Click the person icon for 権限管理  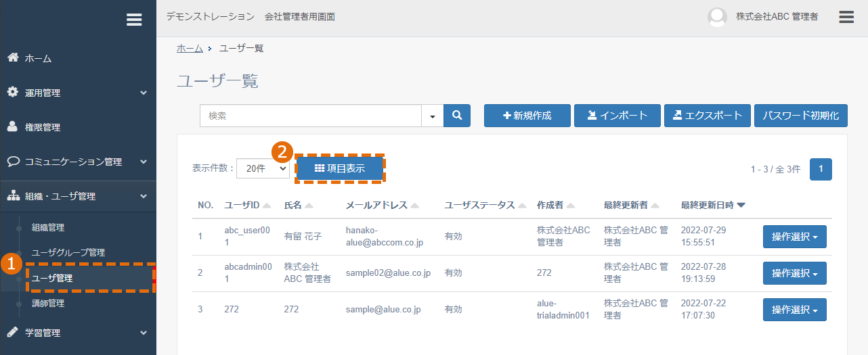[x=13, y=126]
